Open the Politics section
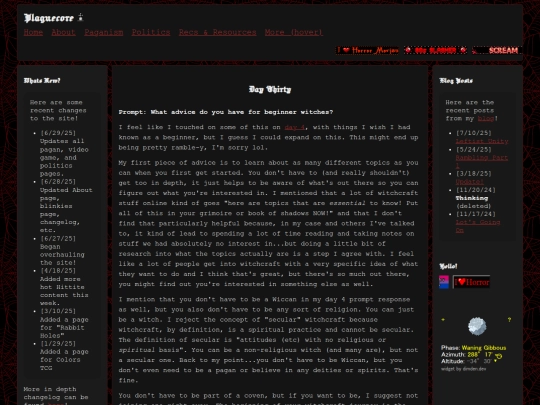The width and height of the screenshot is (540, 405). [151, 32]
